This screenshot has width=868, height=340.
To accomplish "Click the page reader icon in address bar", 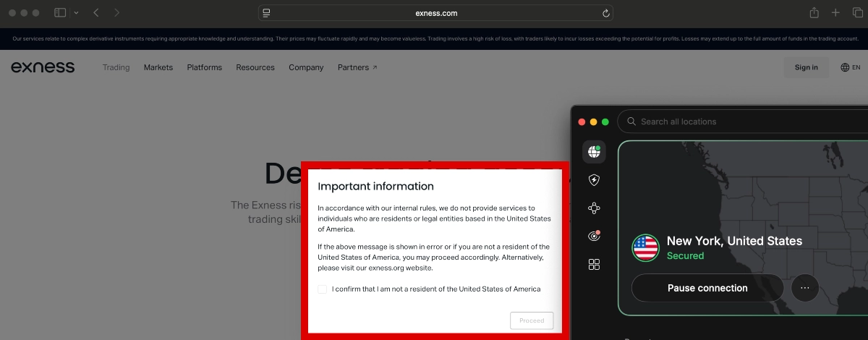I will point(266,13).
